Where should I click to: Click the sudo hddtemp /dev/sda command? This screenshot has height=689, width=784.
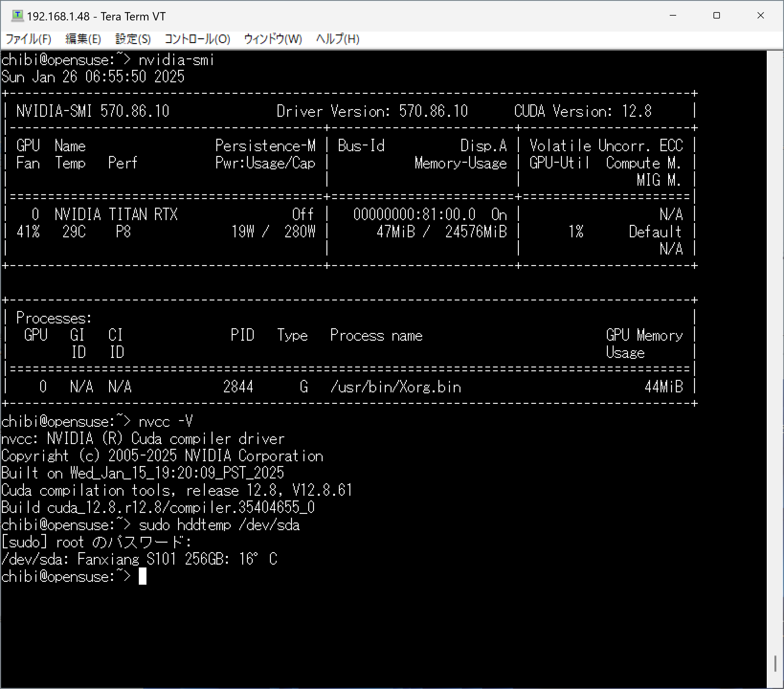(x=219, y=525)
